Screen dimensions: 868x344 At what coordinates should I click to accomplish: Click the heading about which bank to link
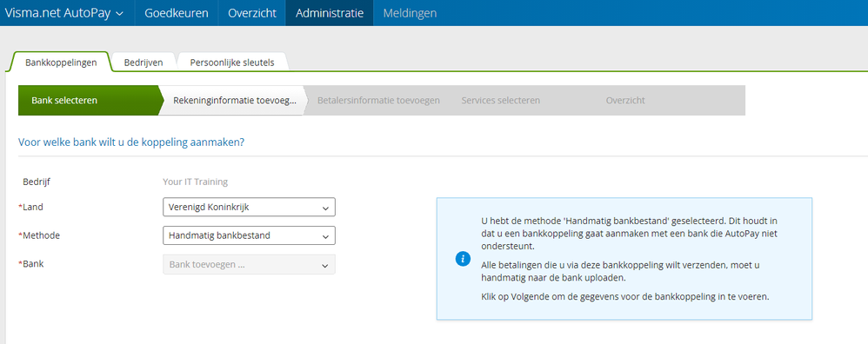click(131, 142)
